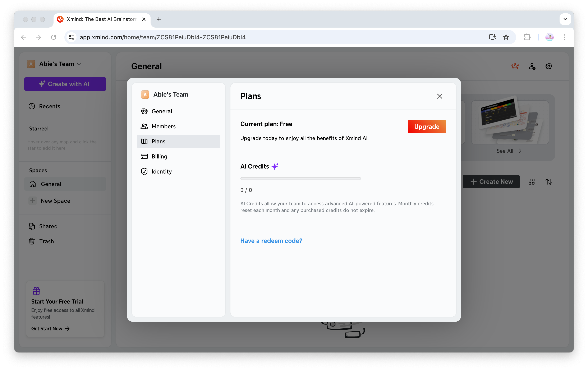Click the Have a redeem code link
588x370 pixels.
(x=271, y=241)
